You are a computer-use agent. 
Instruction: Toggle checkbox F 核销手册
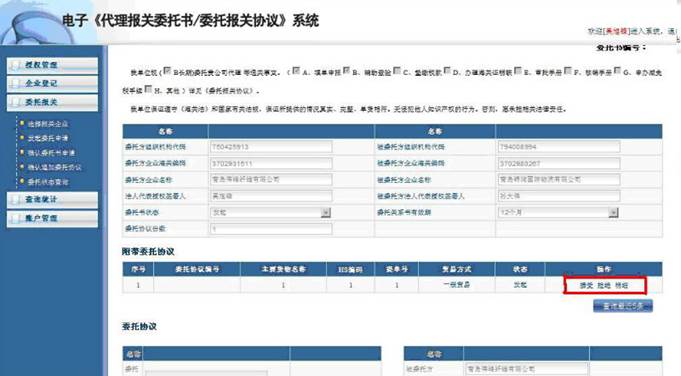coord(567,70)
